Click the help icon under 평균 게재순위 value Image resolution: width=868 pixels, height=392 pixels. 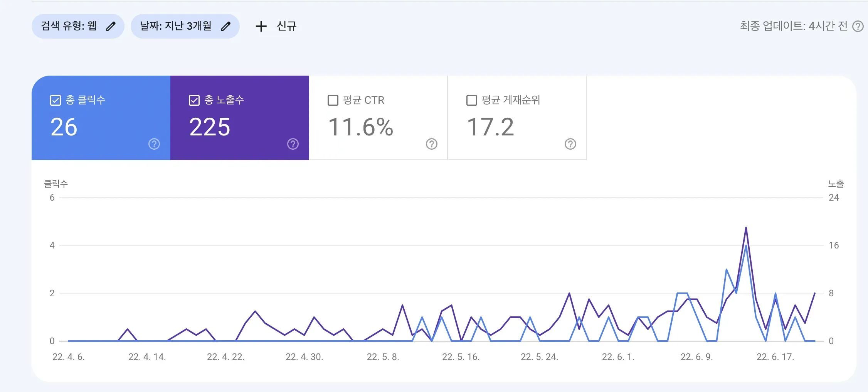570,145
